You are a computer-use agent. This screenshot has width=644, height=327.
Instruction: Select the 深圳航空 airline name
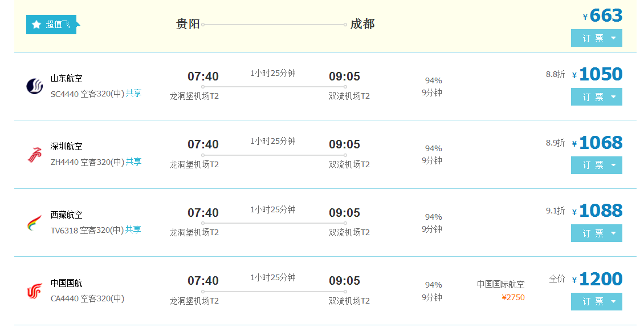coord(67,147)
